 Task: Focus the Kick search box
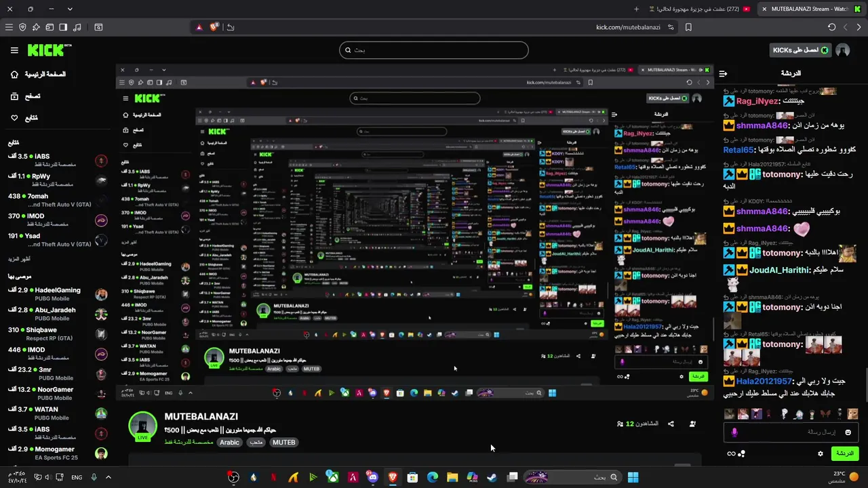click(434, 50)
